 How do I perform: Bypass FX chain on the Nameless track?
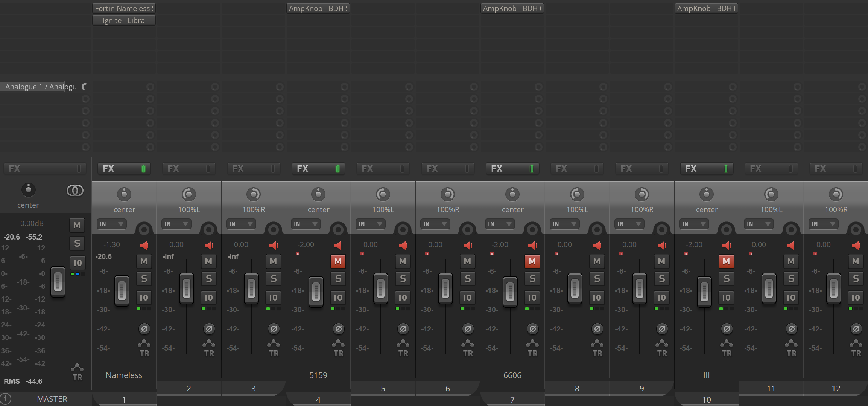tap(143, 169)
